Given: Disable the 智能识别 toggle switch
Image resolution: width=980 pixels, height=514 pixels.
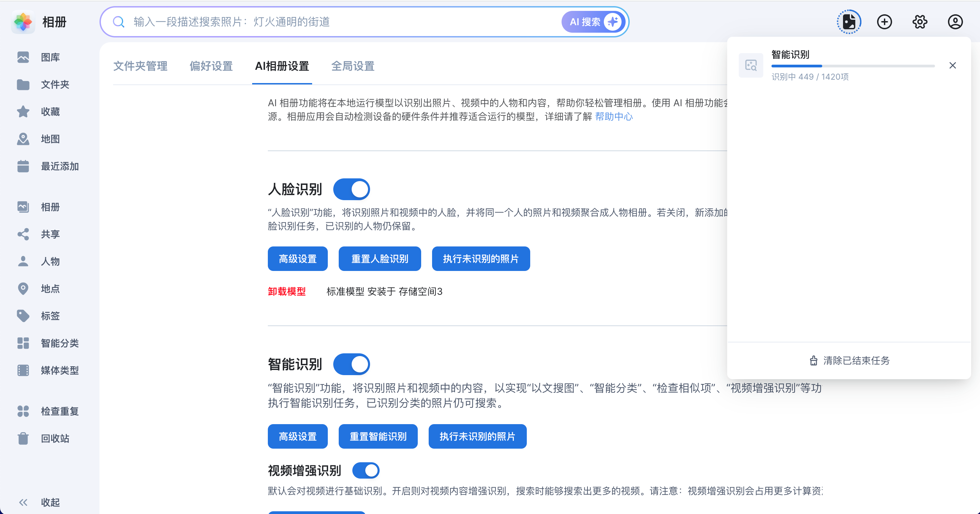Looking at the screenshot, I should click(352, 364).
